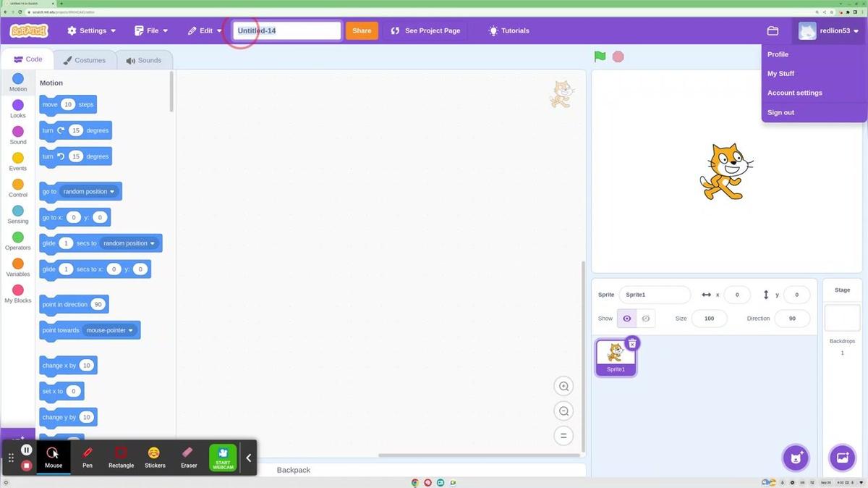Delete Sprite1 using the trash icon

[x=632, y=343]
